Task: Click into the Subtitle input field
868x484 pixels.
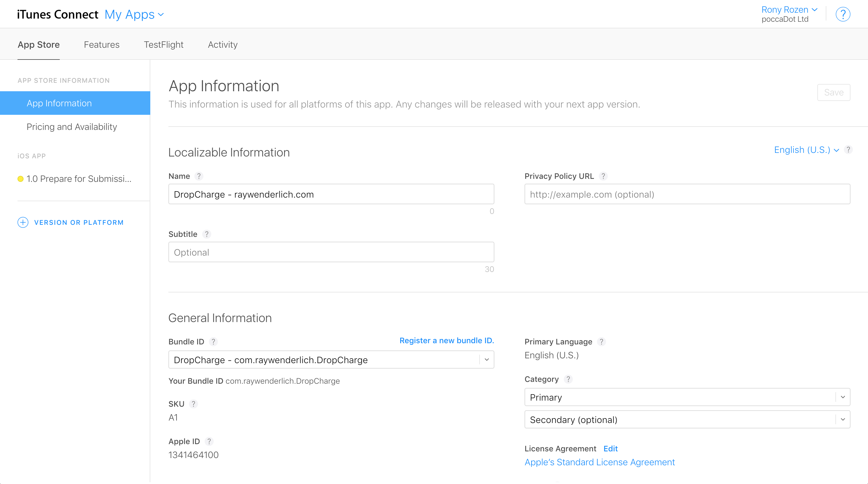Action: coord(331,252)
